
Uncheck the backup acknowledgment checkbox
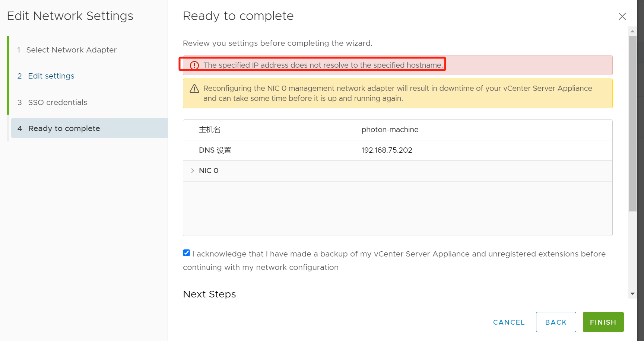coord(187,253)
